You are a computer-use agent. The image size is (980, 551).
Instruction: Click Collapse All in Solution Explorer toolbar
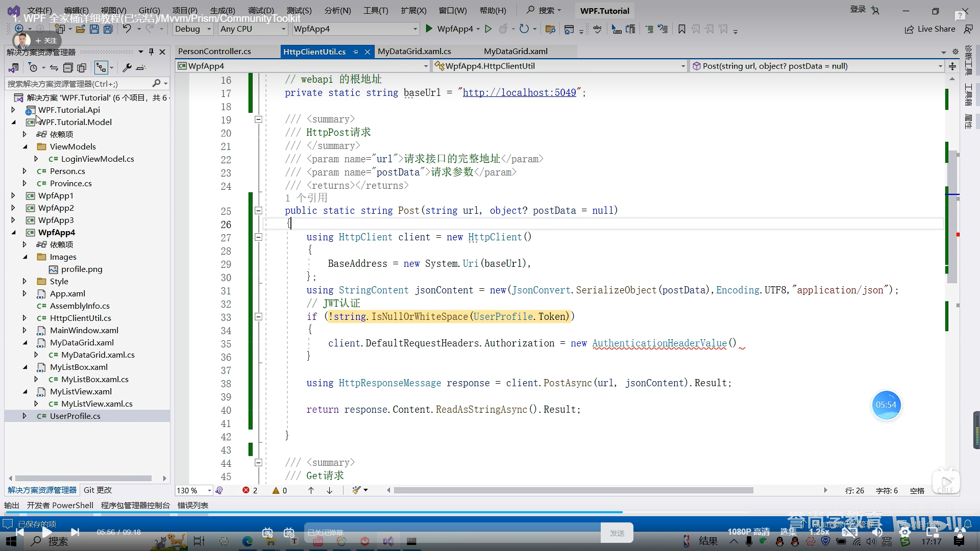coord(68,67)
